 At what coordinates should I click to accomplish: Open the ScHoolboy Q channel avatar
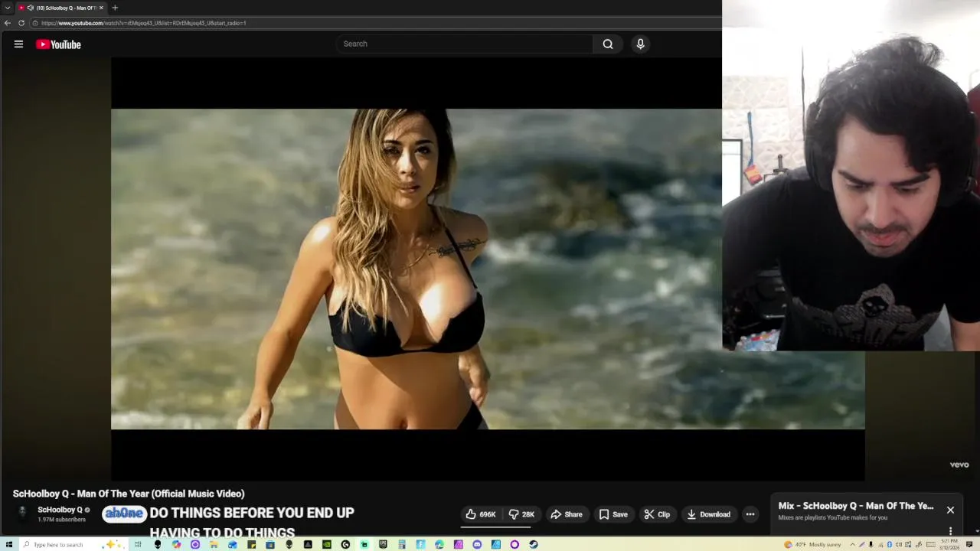point(22,512)
